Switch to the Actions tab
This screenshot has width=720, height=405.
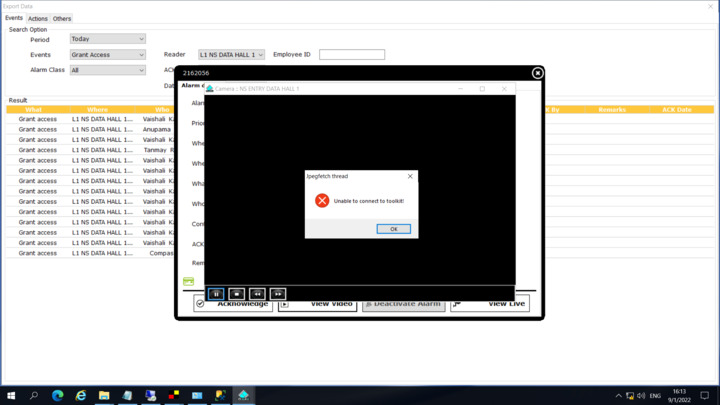(x=38, y=19)
